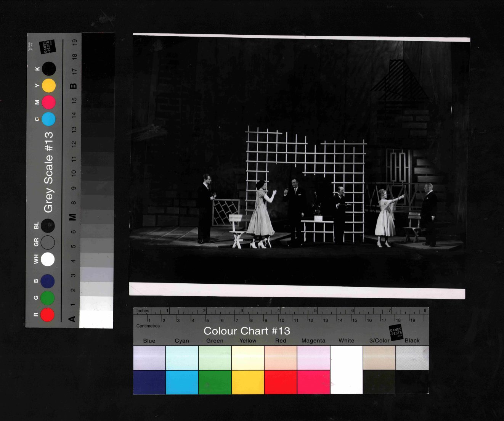504x421 pixels.
Task: Click the 'Grey Scale #13' vertical title
Action: tap(48, 172)
